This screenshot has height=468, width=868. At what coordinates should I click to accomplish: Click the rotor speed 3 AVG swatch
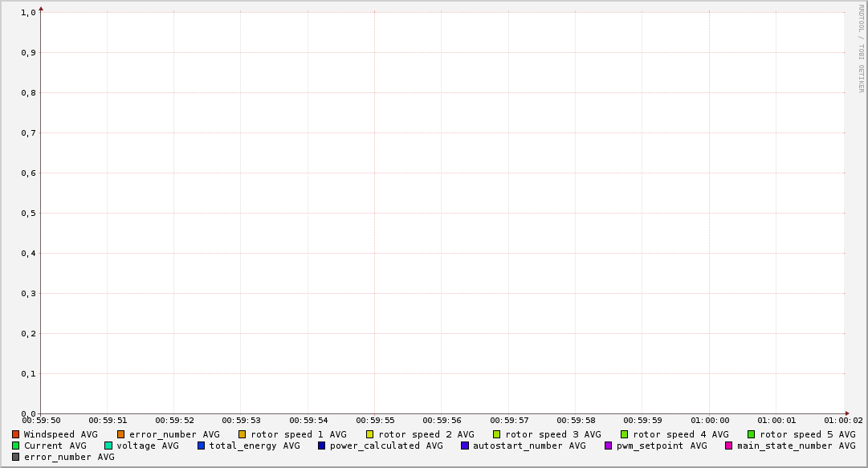[497, 434]
